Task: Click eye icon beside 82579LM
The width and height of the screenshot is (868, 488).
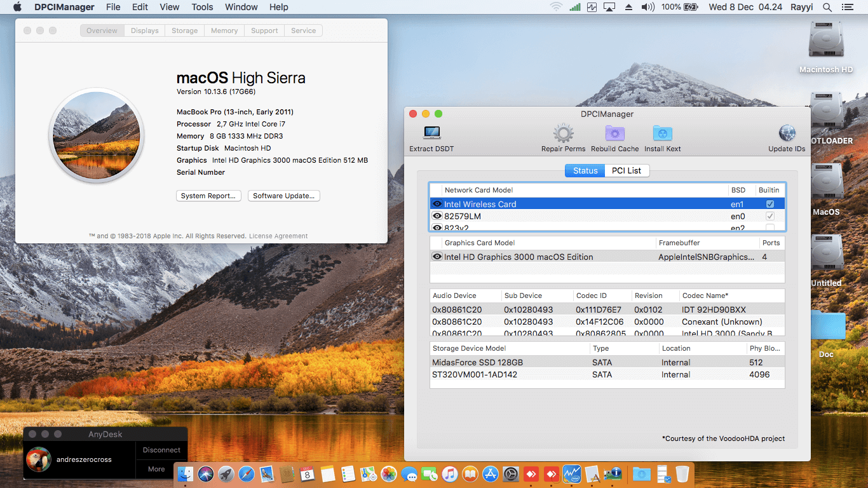Action: (x=437, y=216)
